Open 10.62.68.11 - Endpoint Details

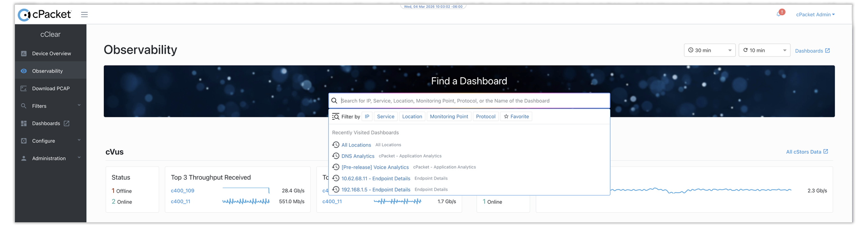pos(376,179)
